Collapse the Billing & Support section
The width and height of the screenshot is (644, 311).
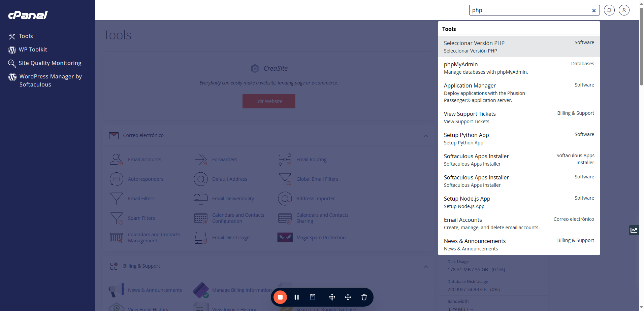point(426,266)
